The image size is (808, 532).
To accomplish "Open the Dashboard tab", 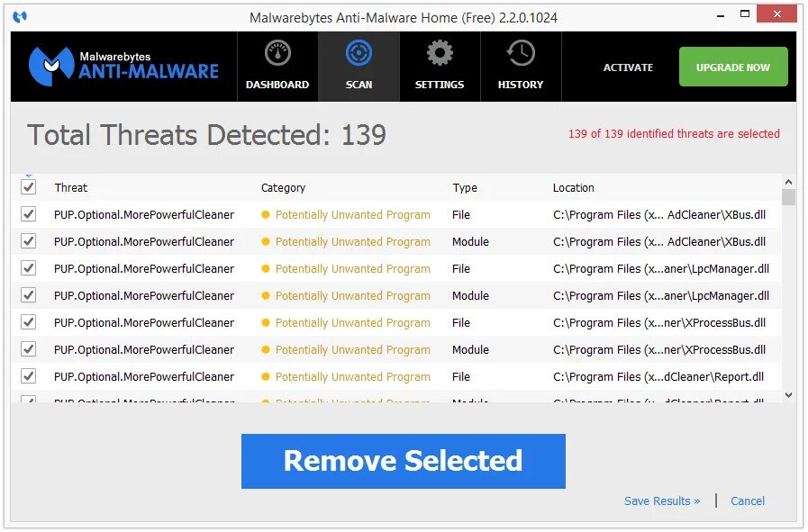I will pyautogui.click(x=277, y=67).
